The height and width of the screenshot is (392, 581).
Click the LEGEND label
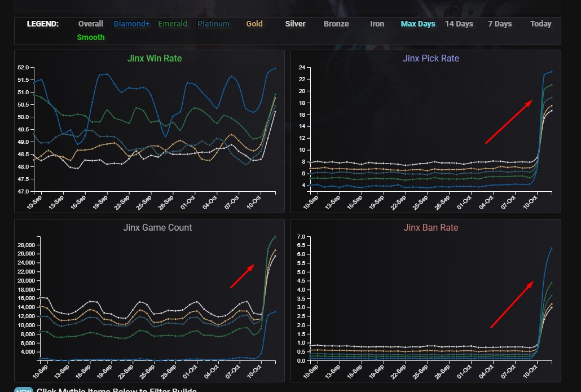click(x=42, y=24)
